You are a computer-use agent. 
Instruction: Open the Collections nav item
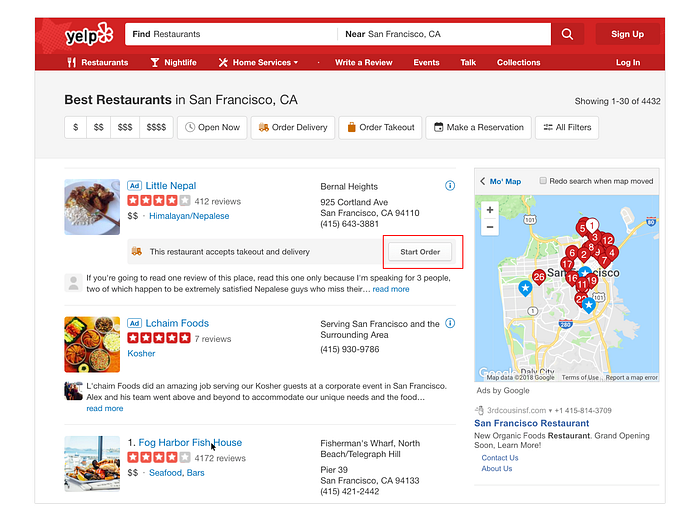pos(519,63)
